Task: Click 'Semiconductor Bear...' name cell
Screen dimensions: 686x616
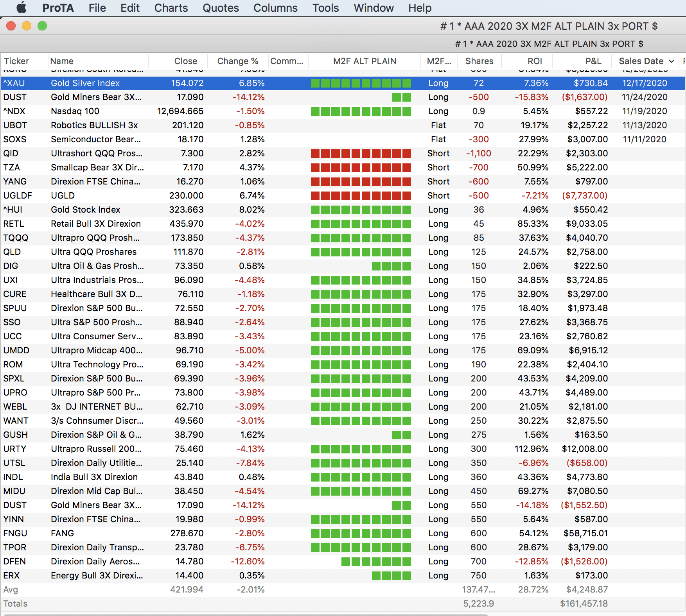Action: click(96, 139)
